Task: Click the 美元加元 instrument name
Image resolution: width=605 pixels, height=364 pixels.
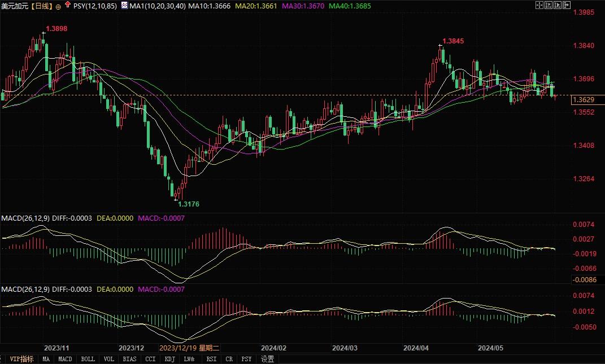Action: click(14, 6)
